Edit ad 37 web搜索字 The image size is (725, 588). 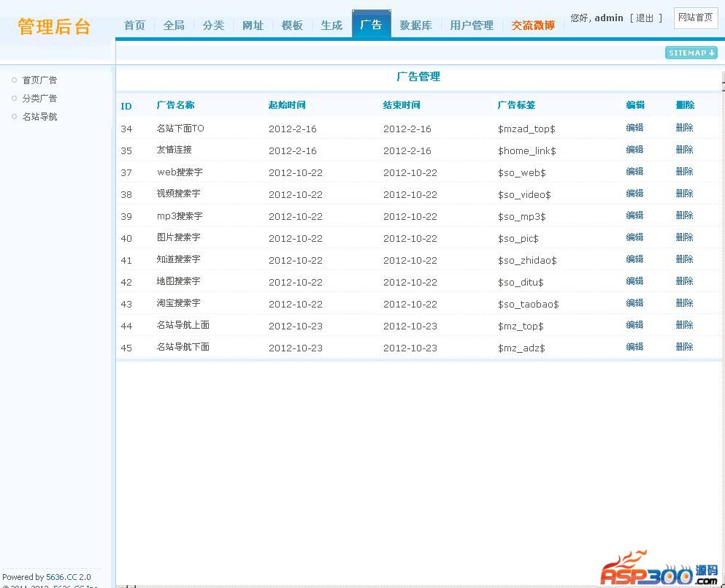pyautogui.click(x=634, y=171)
